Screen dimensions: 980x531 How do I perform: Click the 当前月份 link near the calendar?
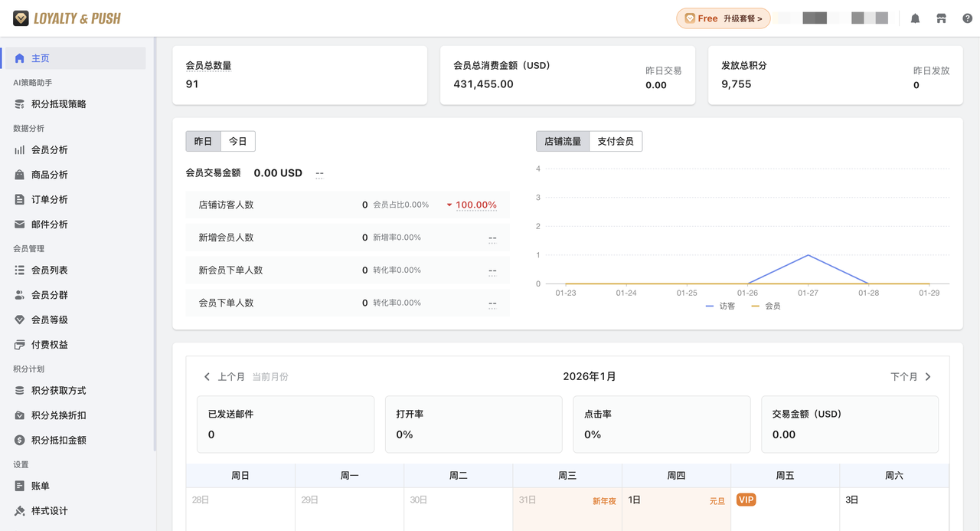pos(269,376)
